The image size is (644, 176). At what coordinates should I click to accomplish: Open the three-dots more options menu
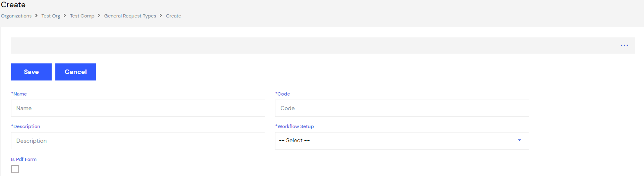[x=624, y=46]
